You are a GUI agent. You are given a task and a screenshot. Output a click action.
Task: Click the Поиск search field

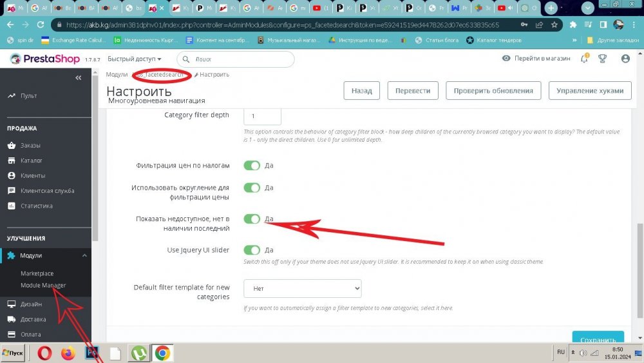(x=235, y=59)
